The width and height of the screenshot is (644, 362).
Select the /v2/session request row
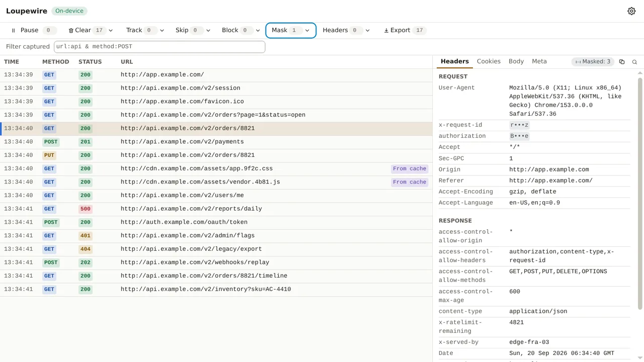(216, 88)
